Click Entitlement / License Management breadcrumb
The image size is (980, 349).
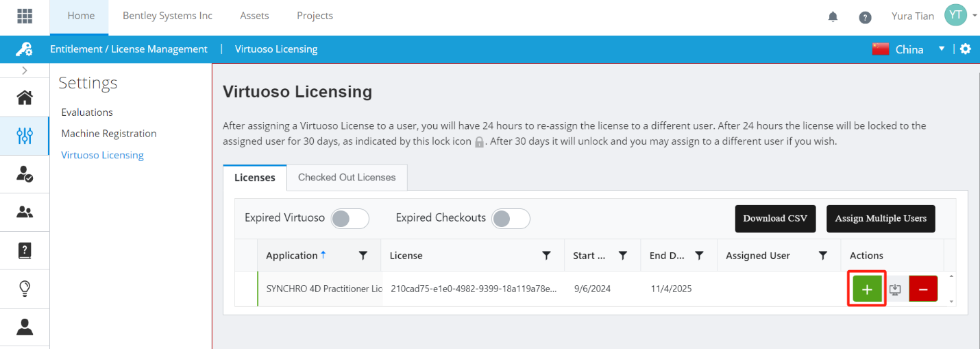[129, 49]
